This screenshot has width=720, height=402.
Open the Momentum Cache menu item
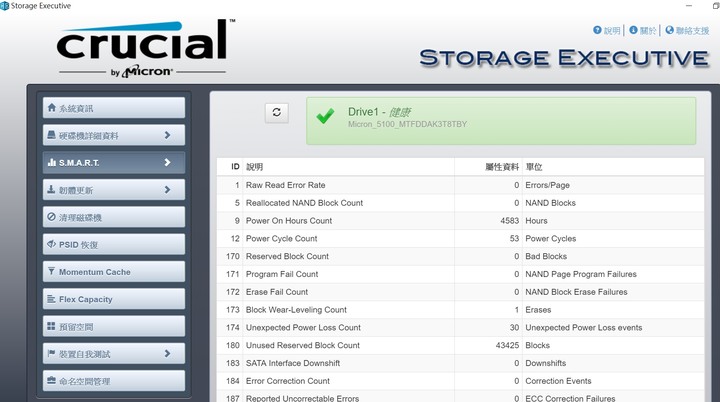(114, 272)
